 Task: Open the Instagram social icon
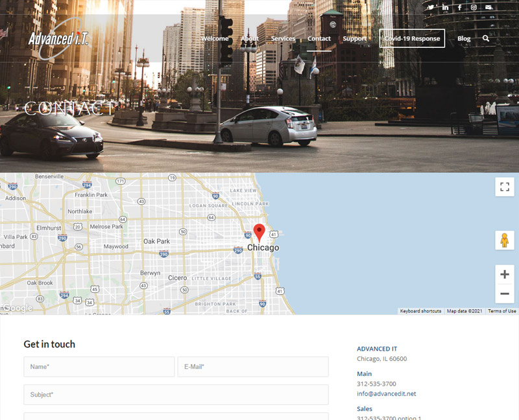point(474,7)
